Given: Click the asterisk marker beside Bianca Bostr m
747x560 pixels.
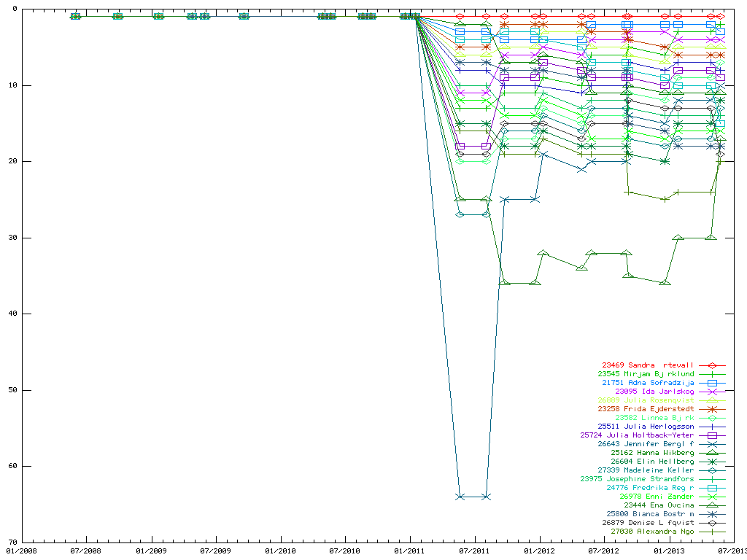Looking at the screenshot, I should (712, 514).
